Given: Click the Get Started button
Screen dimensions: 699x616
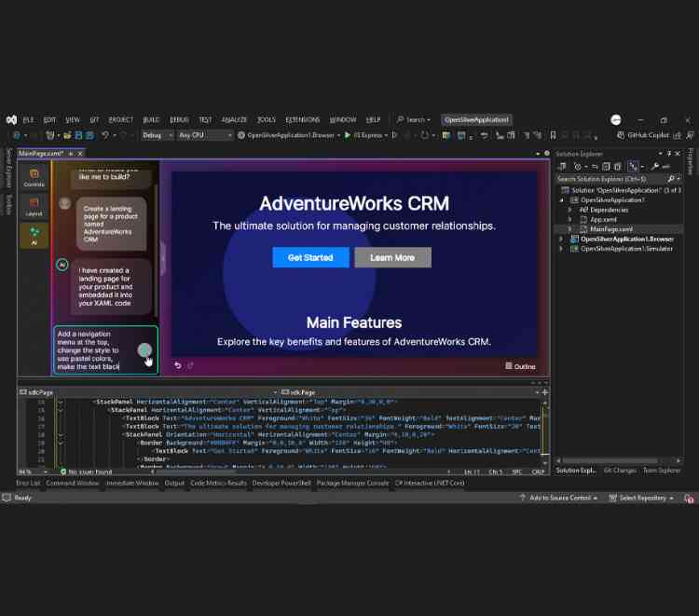Looking at the screenshot, I should pos(310,257).
